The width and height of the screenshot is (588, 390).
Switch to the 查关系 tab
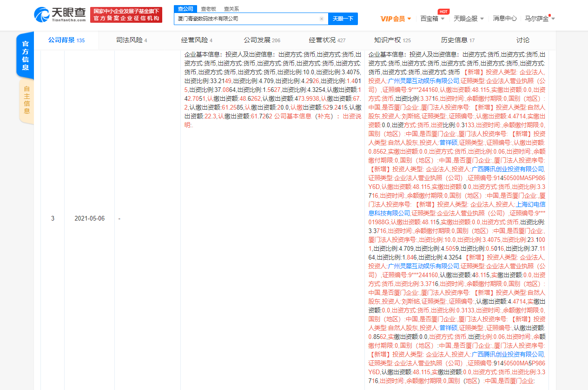click(x=231, y=8)
